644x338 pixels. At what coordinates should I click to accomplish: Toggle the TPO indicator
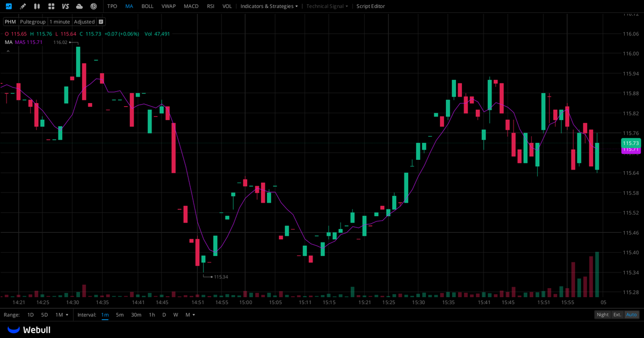click(112, 6)
